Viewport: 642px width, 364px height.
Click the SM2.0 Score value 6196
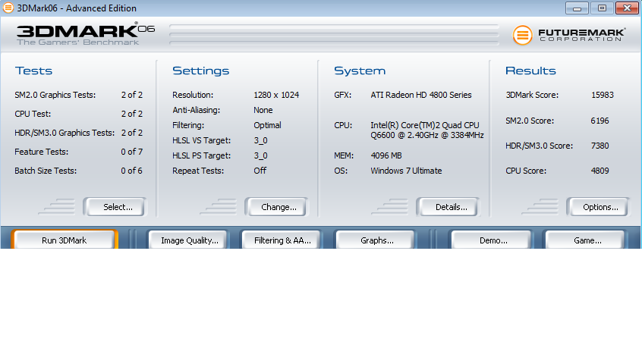click(x=600, y=121)
